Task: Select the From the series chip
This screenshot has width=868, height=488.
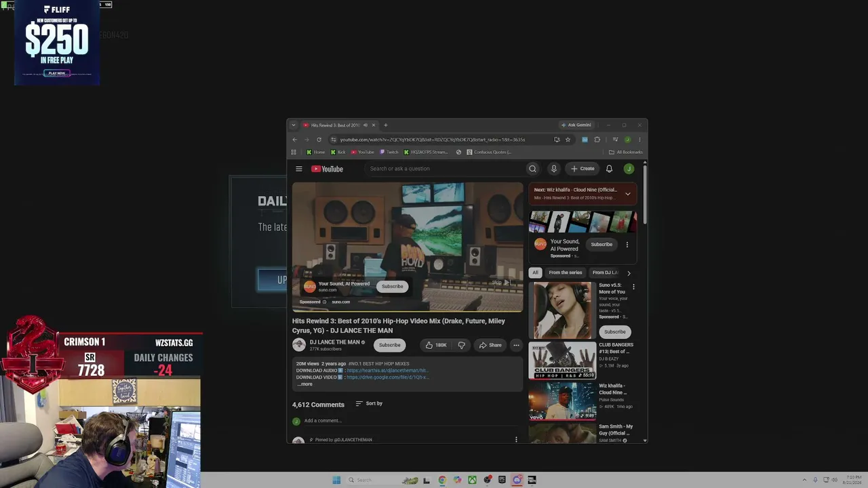Action: point(566,272)
